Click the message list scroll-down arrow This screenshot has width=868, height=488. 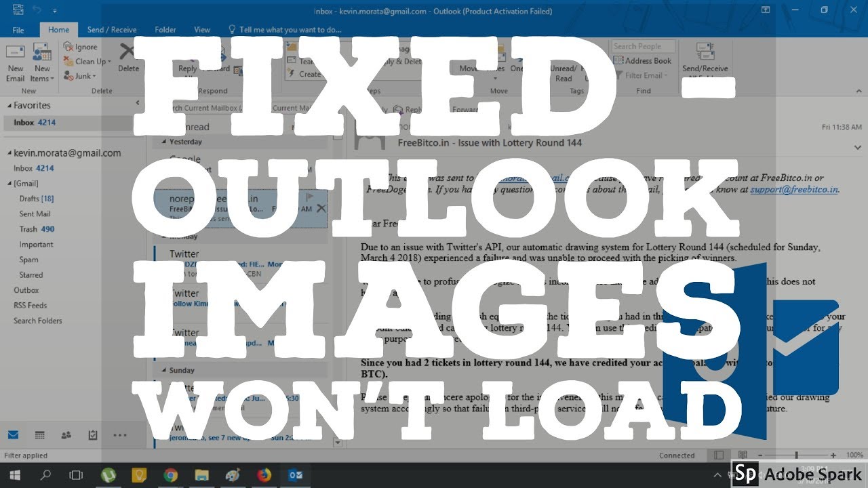point(338,442)
